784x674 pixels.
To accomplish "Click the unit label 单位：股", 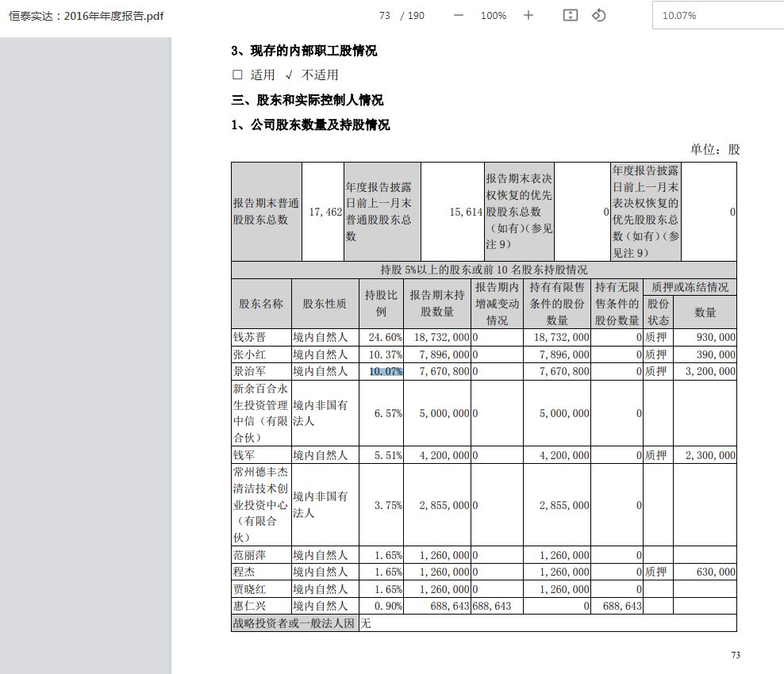I will pyautogui.click(x=715, y=149).
